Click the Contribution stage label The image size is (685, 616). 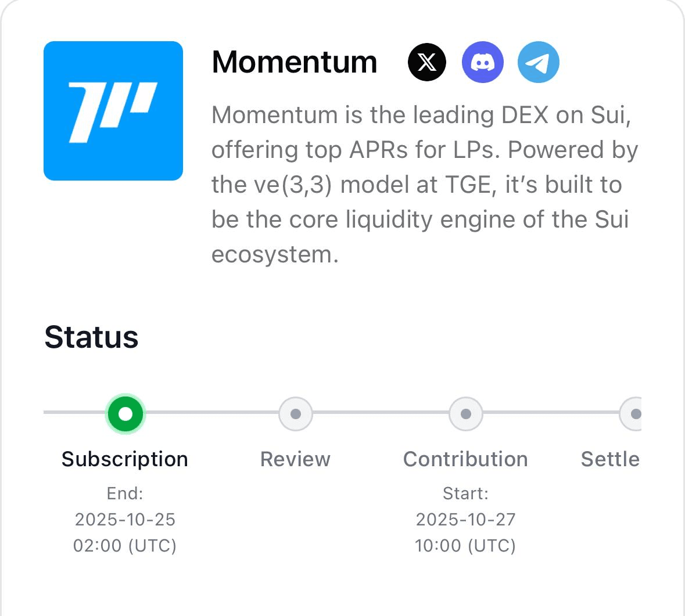[x=465, y=459]
